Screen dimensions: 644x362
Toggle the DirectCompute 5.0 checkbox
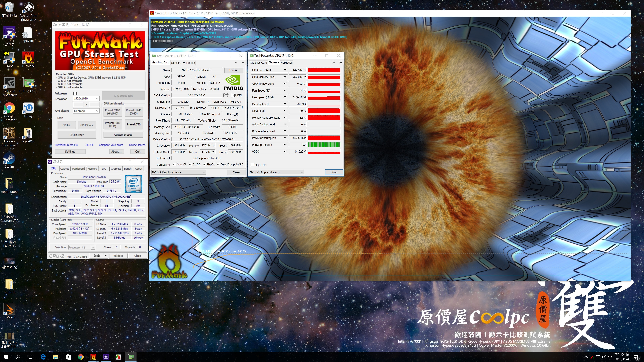[x=218, y=164]
